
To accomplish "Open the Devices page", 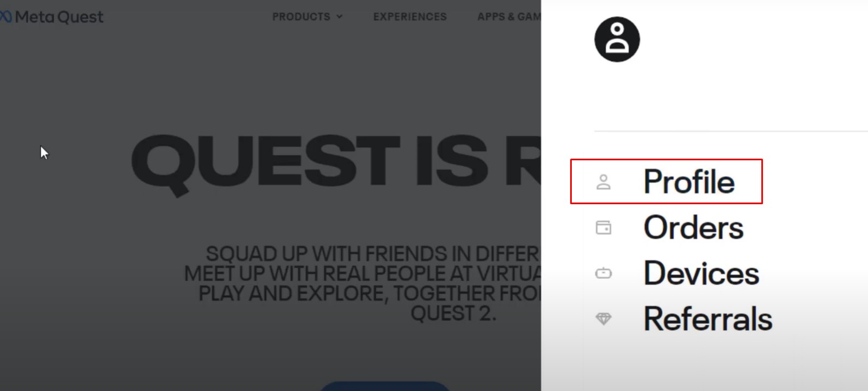I will (701, 273).
